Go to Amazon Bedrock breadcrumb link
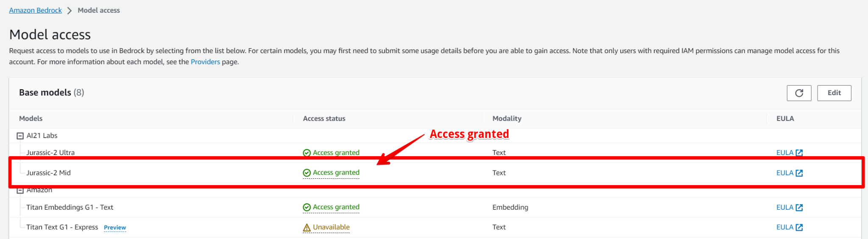868x239 pixels. pos(36,10)
